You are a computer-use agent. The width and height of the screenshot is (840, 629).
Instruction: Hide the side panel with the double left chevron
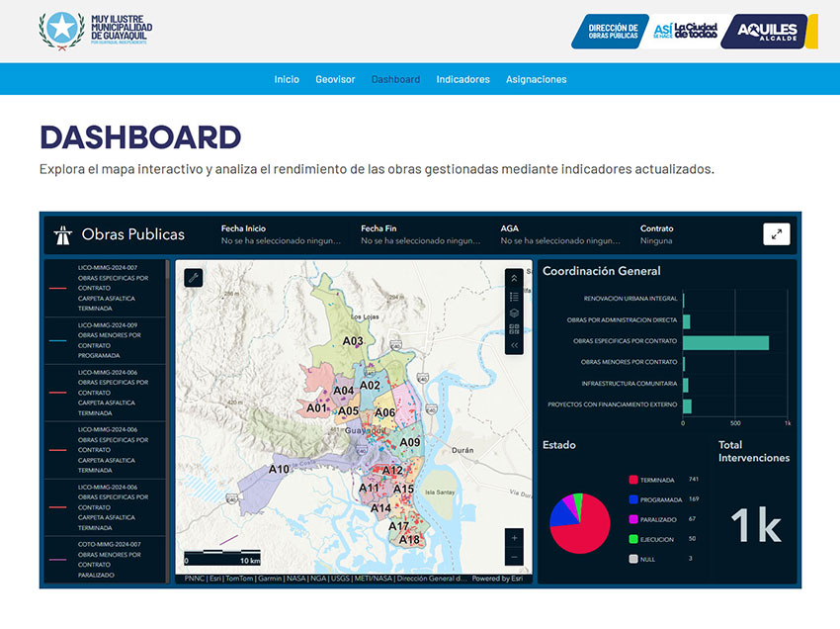(x=514, y=345)
